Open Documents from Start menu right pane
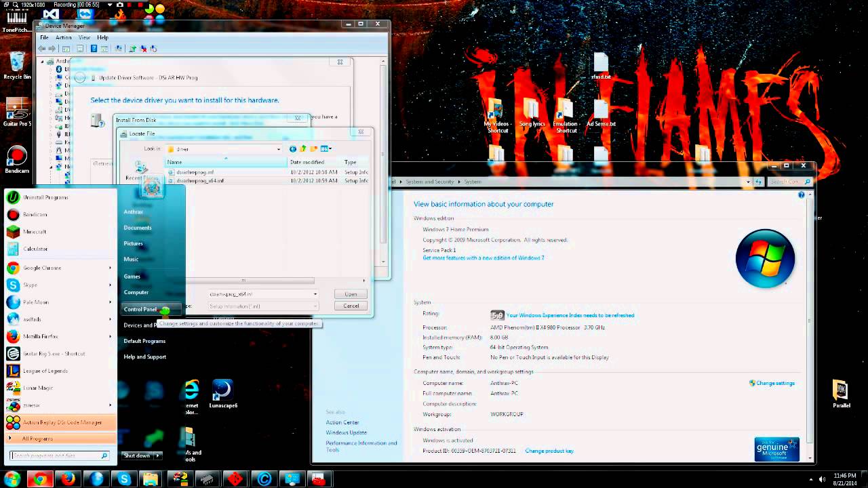 (x=138, y=228)
